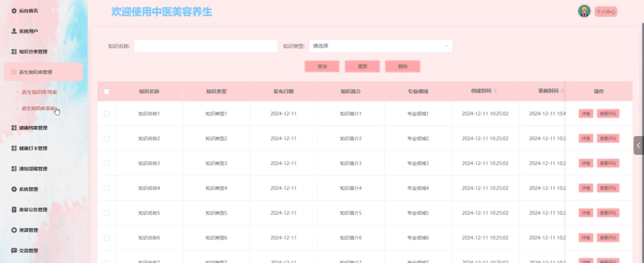Open the 通知提醒管理 menu
644x263 pixels.
coord(44,169)
